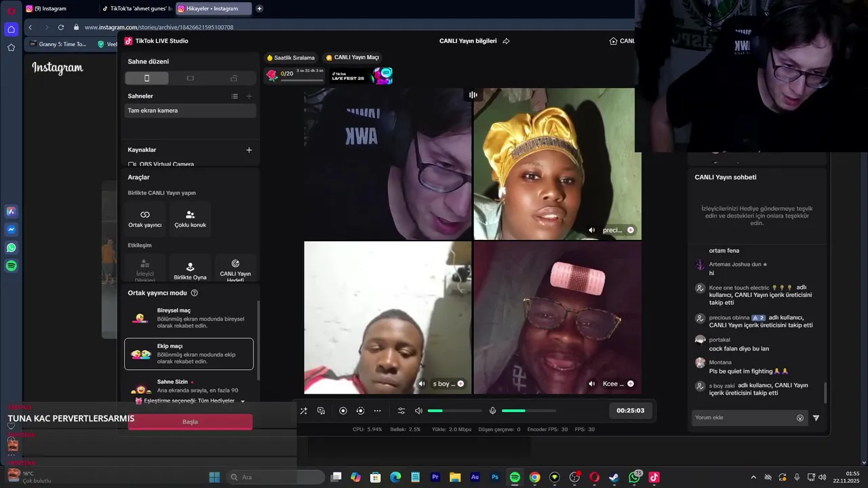Viewport: 868px width, 488px height.
Task: Click the live chat scrollbar
Action: 825,392
